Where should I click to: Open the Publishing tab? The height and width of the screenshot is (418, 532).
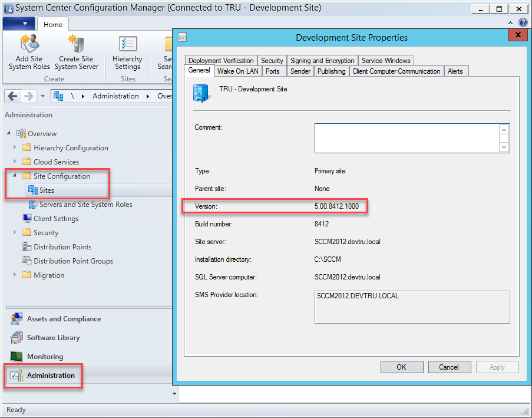(x=332, y=71)
